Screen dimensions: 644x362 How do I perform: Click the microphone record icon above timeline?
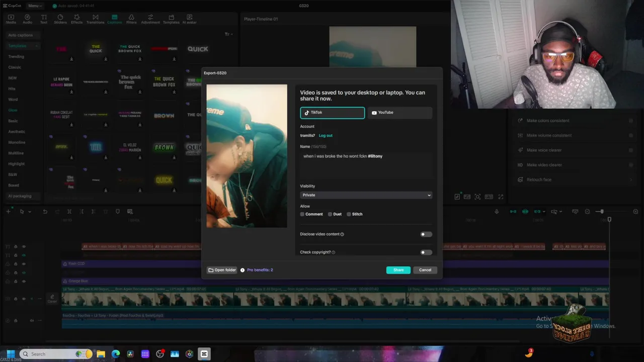[497, 212]
